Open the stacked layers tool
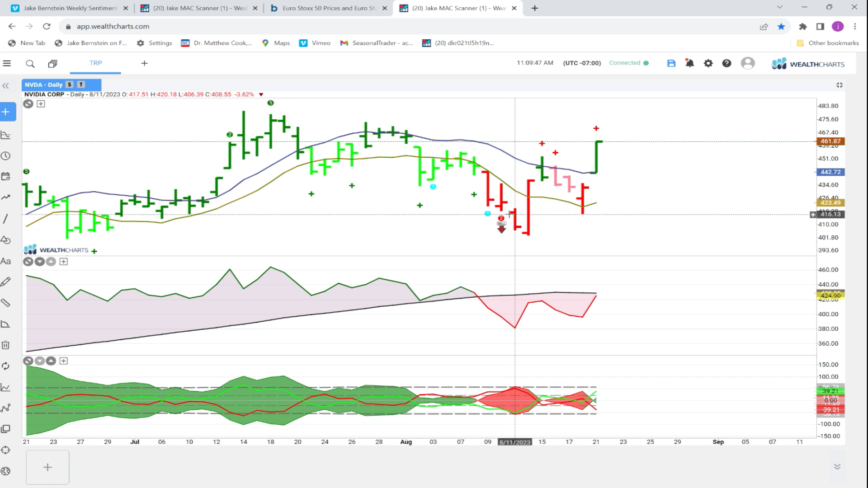 [6, 429]
